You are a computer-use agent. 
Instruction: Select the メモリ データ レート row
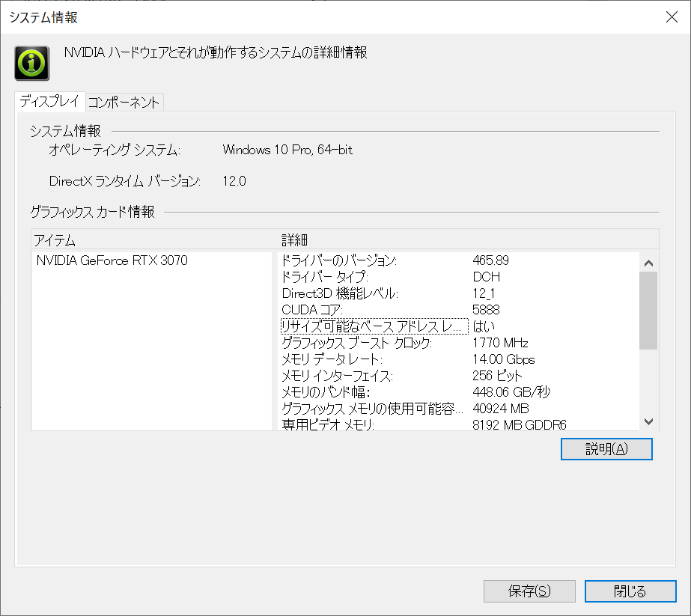(460, 359)
